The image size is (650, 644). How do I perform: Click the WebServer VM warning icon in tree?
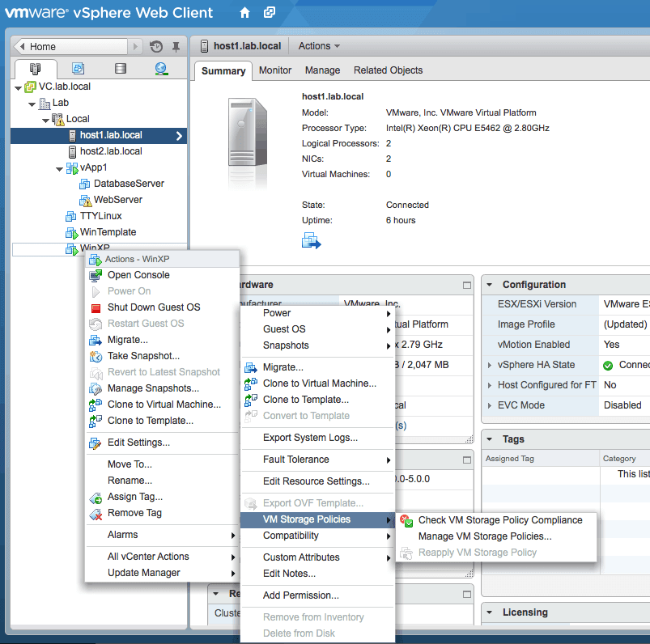(x=85, y=201)
